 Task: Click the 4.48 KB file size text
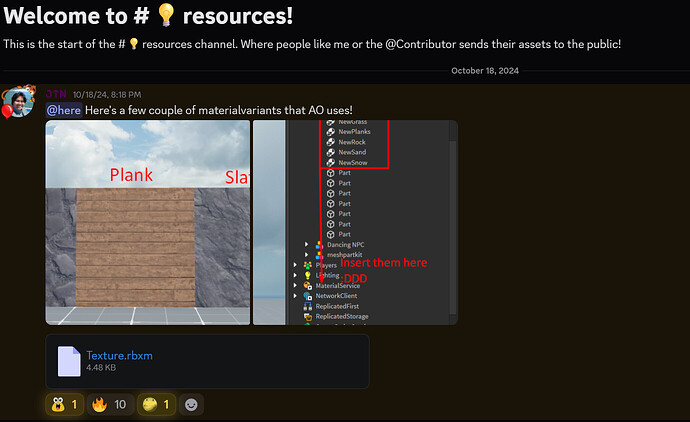pos(101,367)
